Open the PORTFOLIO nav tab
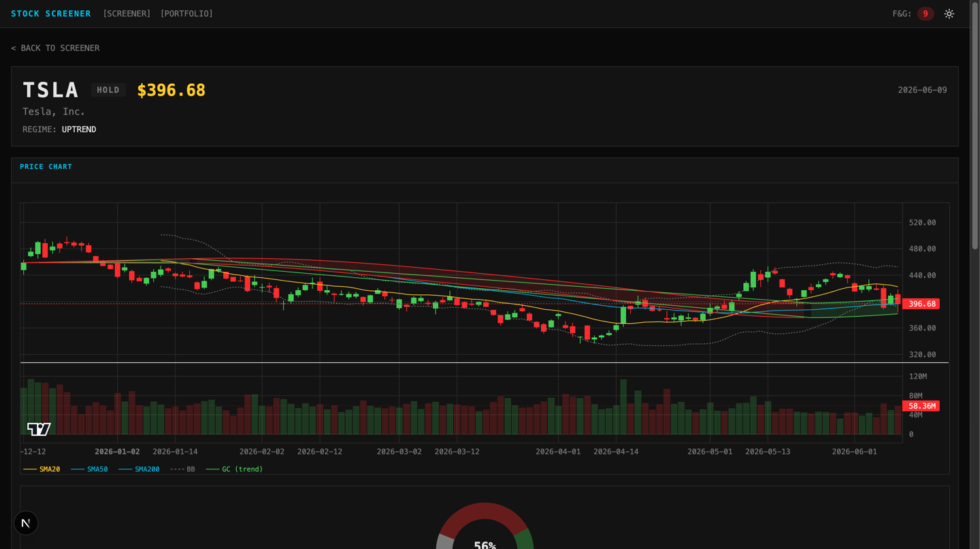This screenshot has height=549, width=980. click(x=186, y=14)
